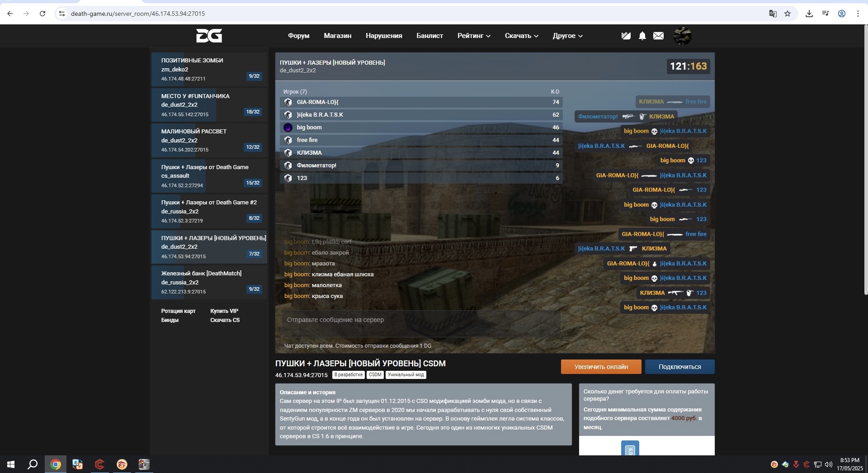Expand the Другое dropdown menu
The image size is (868, 473).
click(x=568, y=36)
